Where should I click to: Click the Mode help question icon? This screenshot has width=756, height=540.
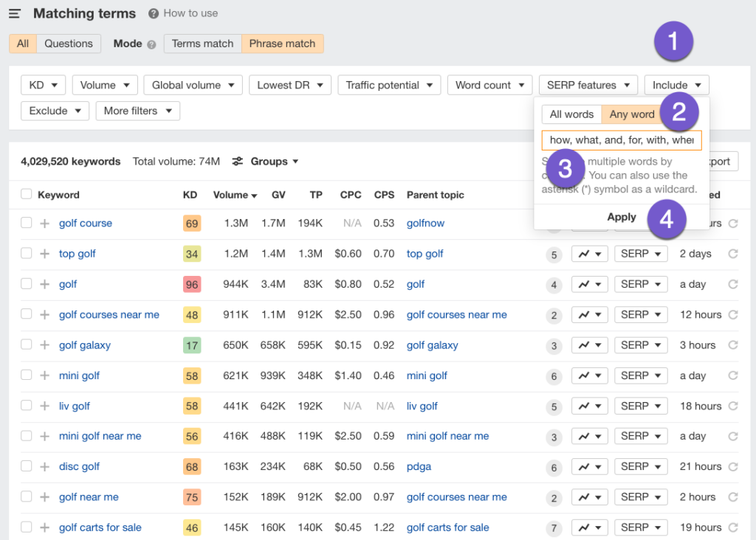point(151,45)
